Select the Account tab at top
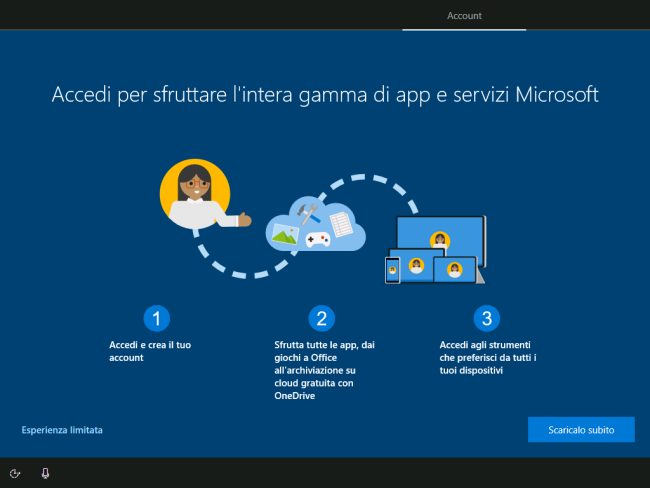 coord(464,16)
